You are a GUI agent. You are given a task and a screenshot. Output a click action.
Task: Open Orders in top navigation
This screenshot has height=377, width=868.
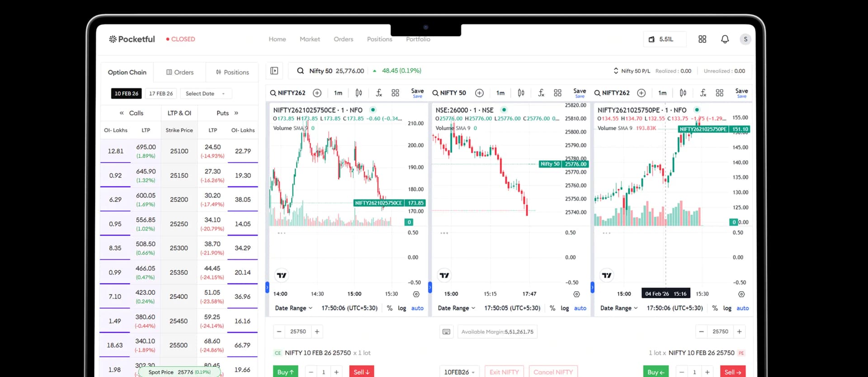(x=344, y=39)
